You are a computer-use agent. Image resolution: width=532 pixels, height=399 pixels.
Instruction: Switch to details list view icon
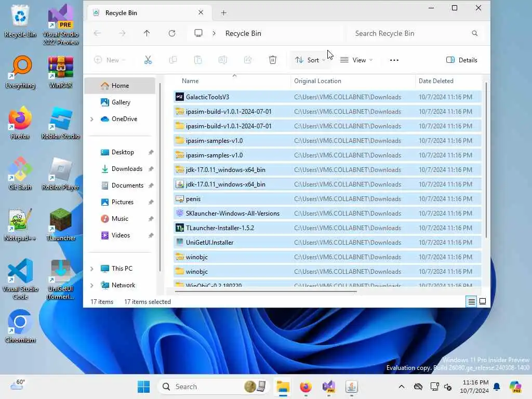coord(472,301)
